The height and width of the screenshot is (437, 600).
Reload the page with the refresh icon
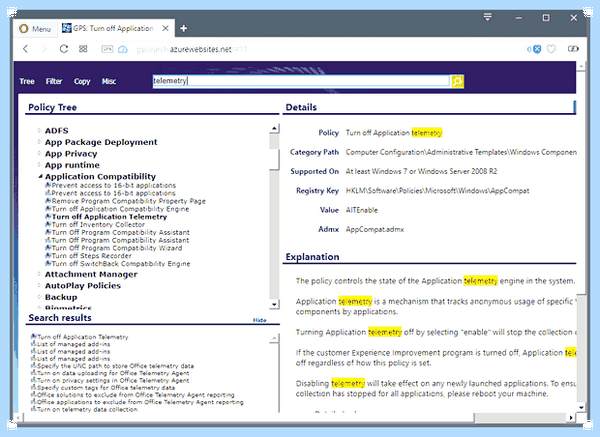point(64,49)
